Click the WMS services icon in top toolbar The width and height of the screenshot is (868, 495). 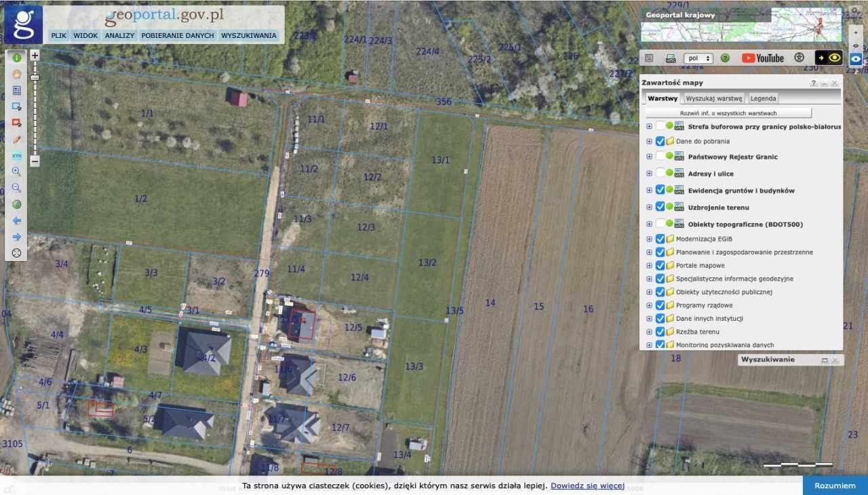pyautogui.click(x=671, y=58)
